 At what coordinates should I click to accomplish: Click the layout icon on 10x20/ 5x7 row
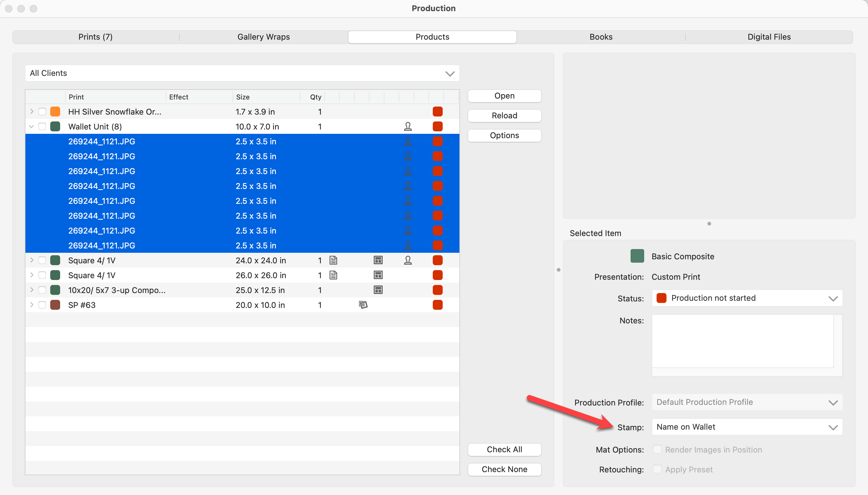[378, 290]
